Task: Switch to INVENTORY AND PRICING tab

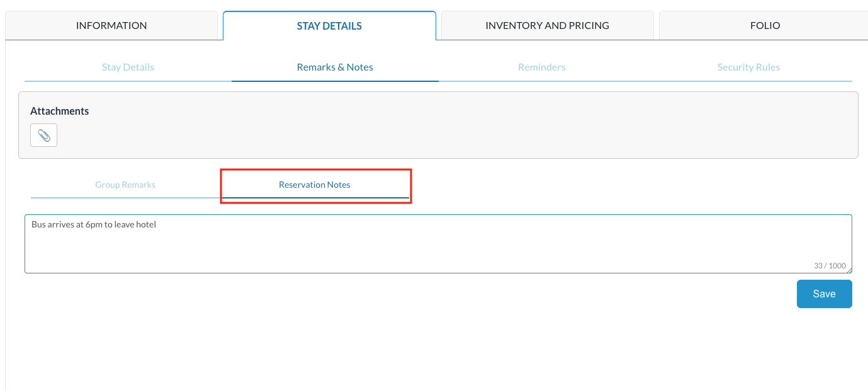Action: point(547,26)
